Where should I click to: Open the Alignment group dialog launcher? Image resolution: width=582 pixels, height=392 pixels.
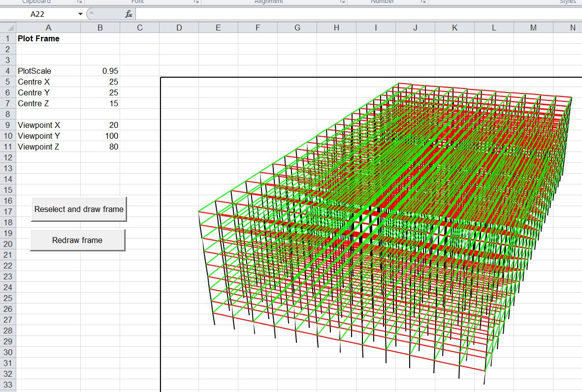pos(343,2)
